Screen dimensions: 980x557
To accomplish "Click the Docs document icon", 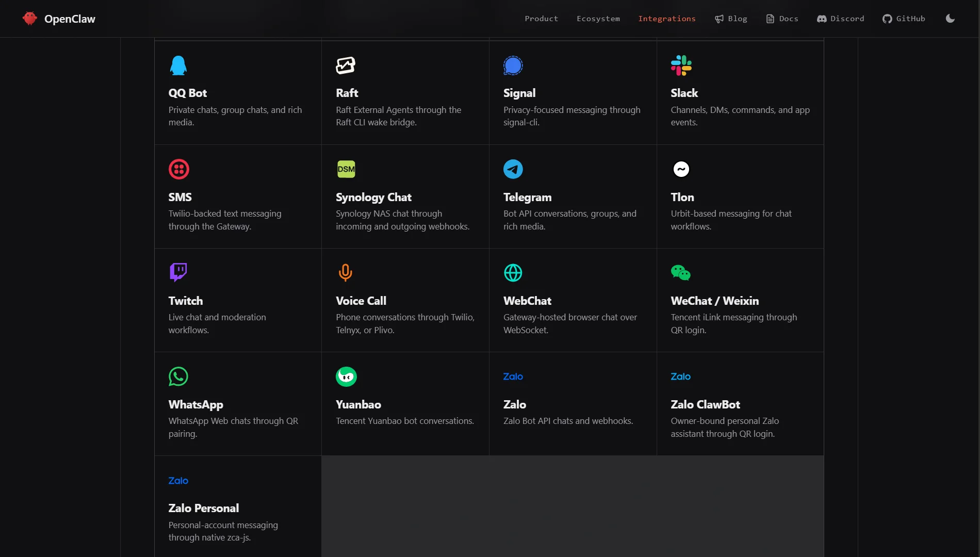I will [x=770, y=19].
